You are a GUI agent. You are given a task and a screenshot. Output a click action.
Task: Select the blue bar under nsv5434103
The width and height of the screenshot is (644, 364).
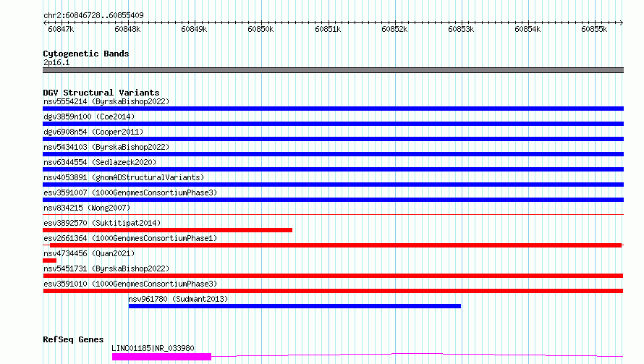pyautogui.click(x=333, y=154)
